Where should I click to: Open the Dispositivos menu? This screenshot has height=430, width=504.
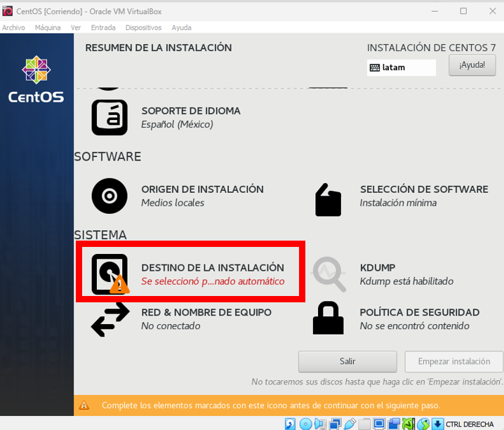143,27
